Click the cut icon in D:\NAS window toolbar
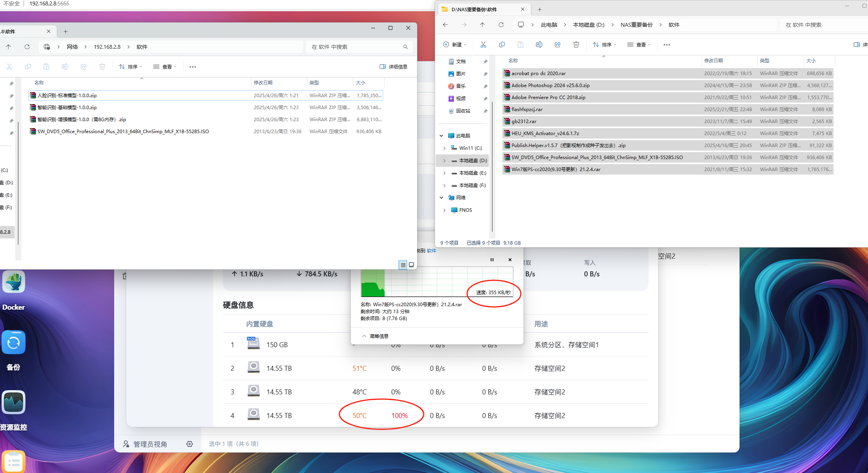Image resolution: width=868 pixels, height=473 pixels. [x=483, y=45]
